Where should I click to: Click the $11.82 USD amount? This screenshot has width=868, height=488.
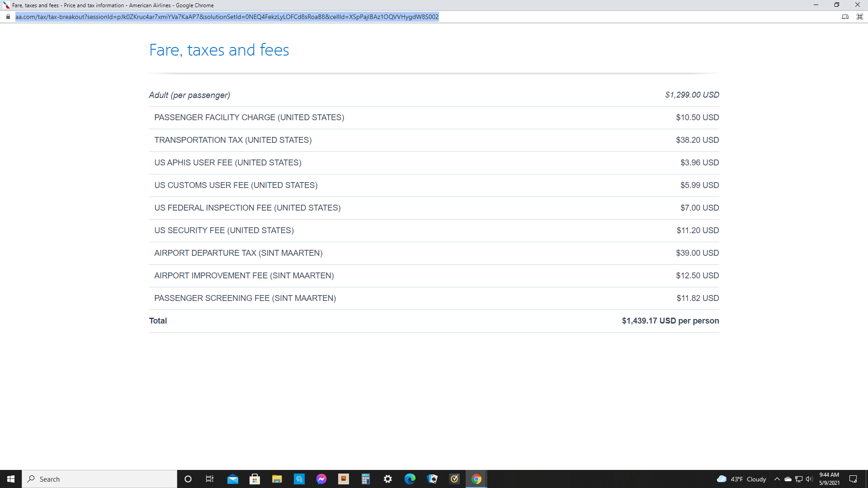(698, 298)
